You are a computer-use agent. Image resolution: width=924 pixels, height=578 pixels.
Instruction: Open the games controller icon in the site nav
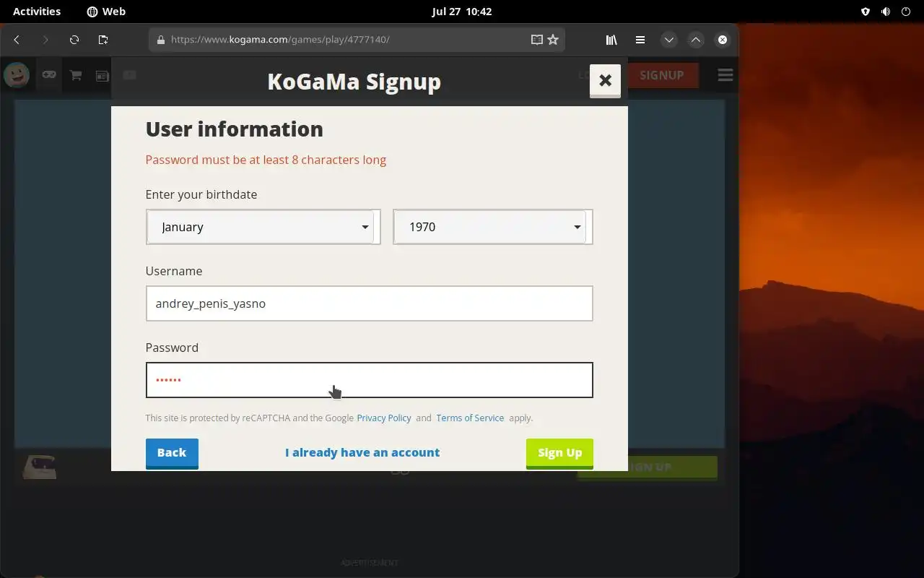pyautogui.click(x=49, y=74)
